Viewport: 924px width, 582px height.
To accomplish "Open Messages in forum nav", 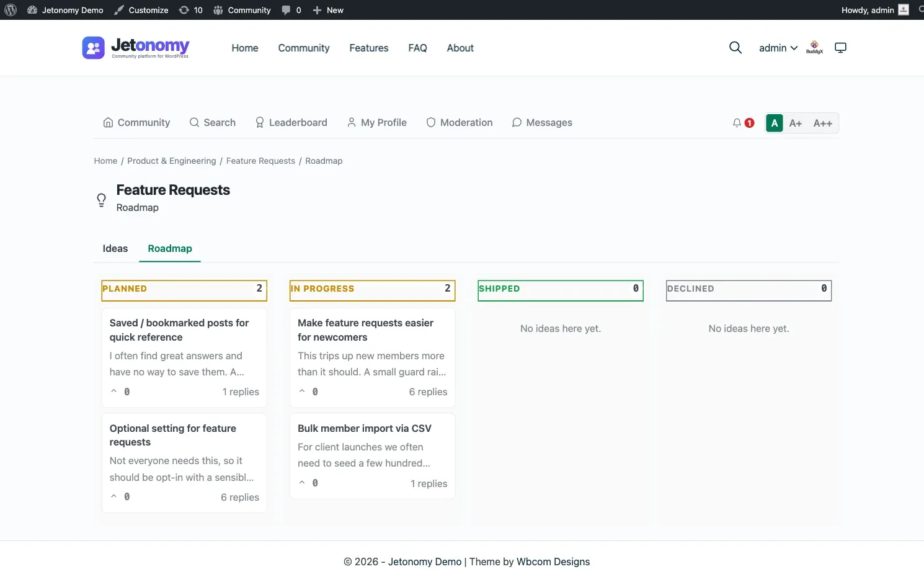I will [x=542, y=123].
